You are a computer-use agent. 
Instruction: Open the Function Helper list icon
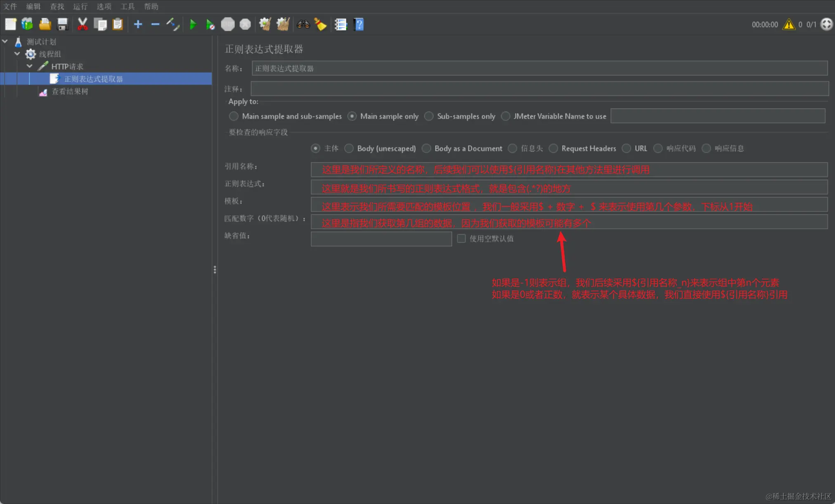pos(341,24)
